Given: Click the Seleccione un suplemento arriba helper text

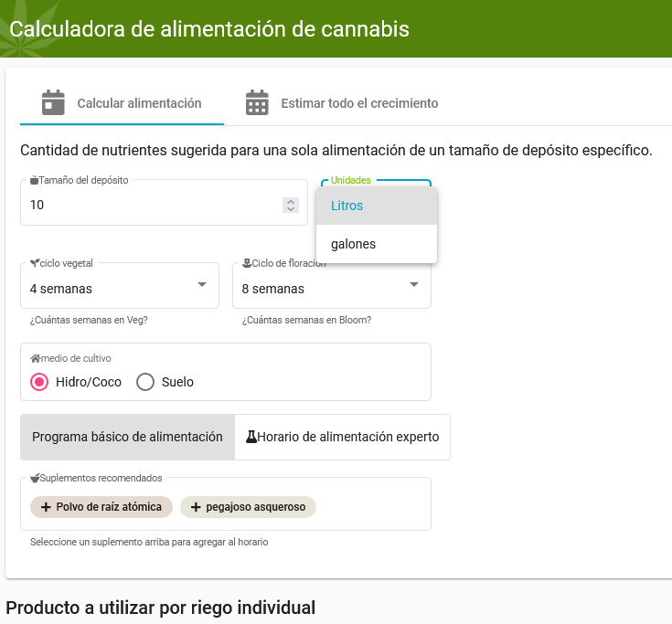Looking at the screenshot, I should (149, 542).
